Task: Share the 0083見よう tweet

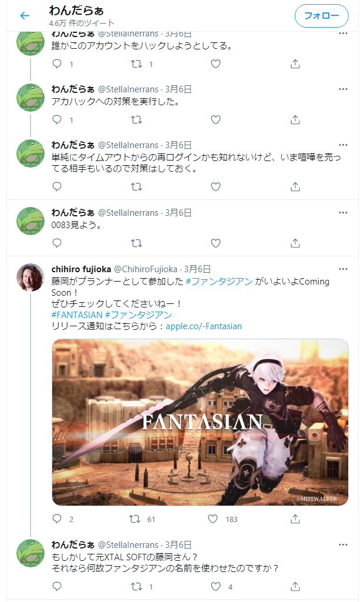Action: (x=295, y=243)
